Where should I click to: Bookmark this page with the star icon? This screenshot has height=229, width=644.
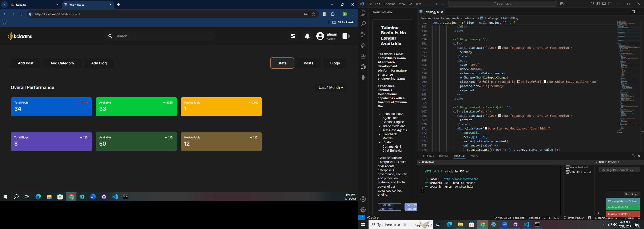314,14
